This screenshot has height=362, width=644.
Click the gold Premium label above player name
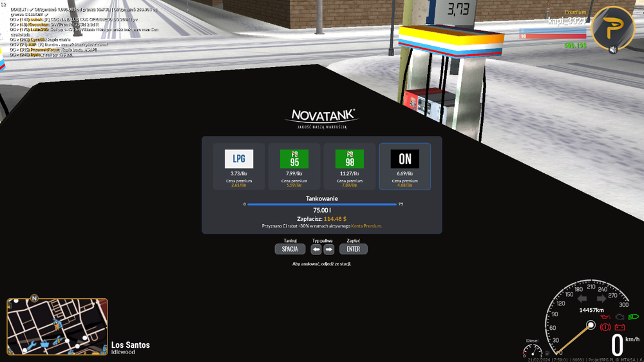[x=575, y=12]
